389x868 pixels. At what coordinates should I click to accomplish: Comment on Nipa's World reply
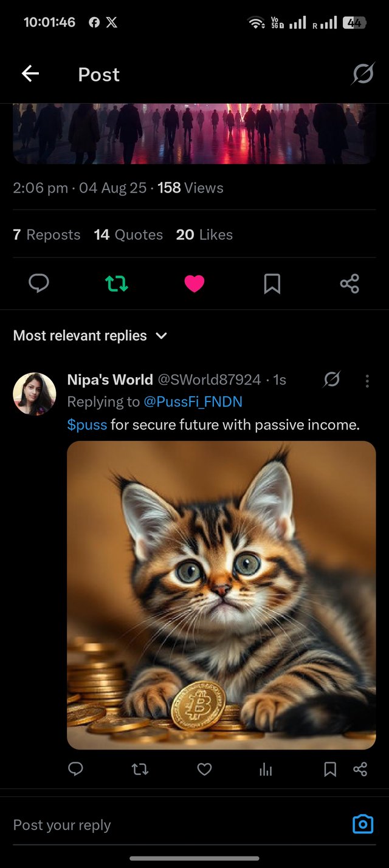(x=75, y=770)
